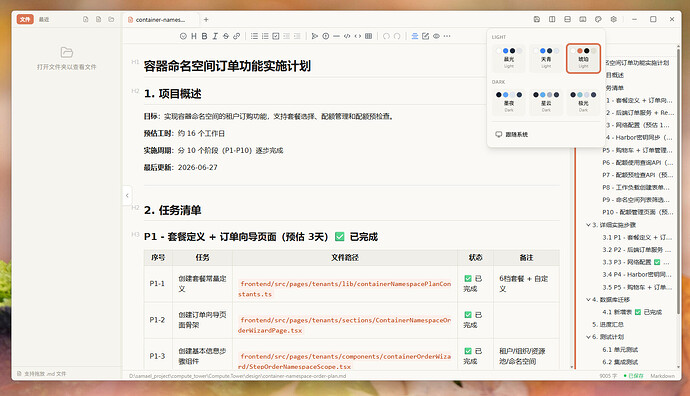Toggle preview eye icon in the toolbar
Screen dimensions: 690x396
click(x=436, y=36)
